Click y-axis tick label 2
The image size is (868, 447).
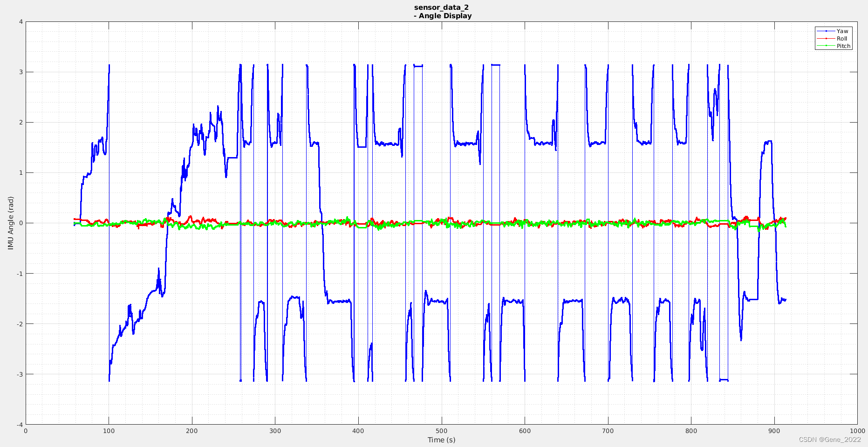pos(21,123)
